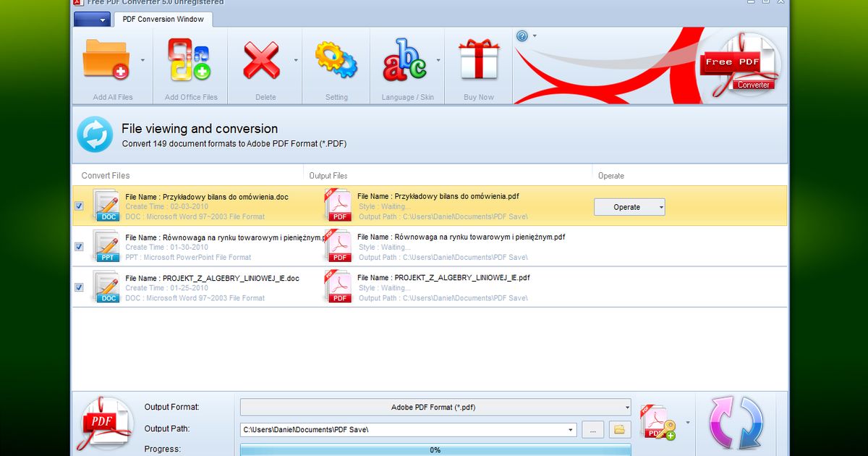Click the Progress bar showing 0%

435,449
